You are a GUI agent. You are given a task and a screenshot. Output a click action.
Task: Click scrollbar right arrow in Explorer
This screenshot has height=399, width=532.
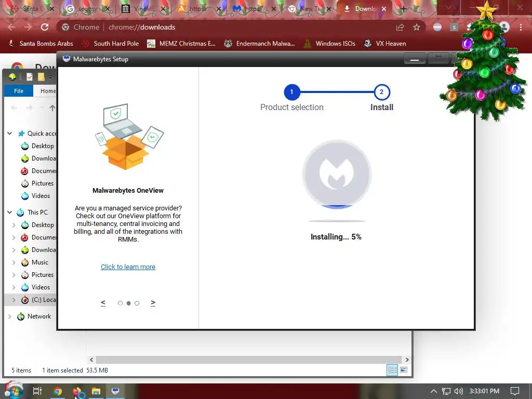[x=407, y=360]
